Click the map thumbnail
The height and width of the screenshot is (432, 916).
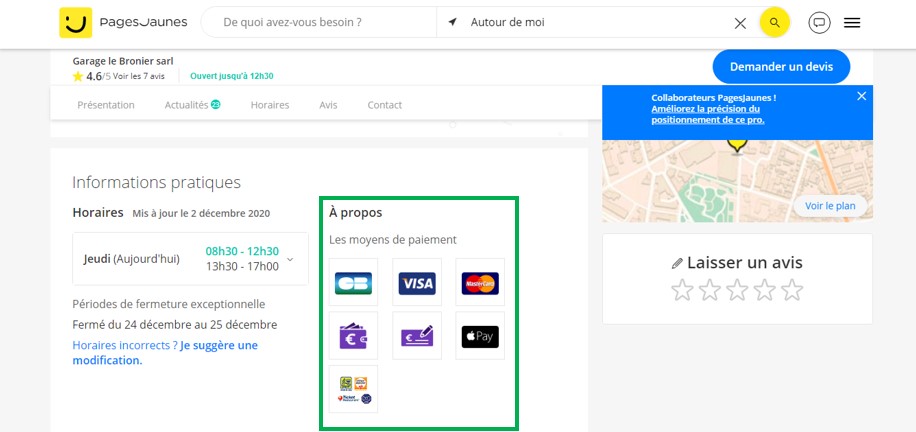[x=737, y=181]
